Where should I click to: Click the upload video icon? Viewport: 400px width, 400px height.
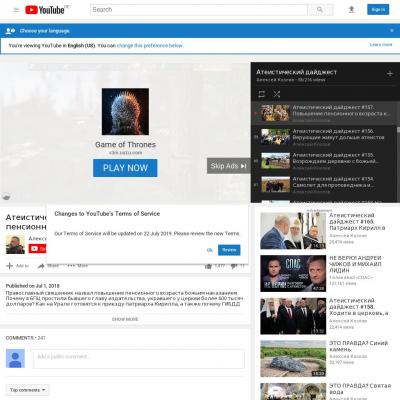tap(351, 10)
